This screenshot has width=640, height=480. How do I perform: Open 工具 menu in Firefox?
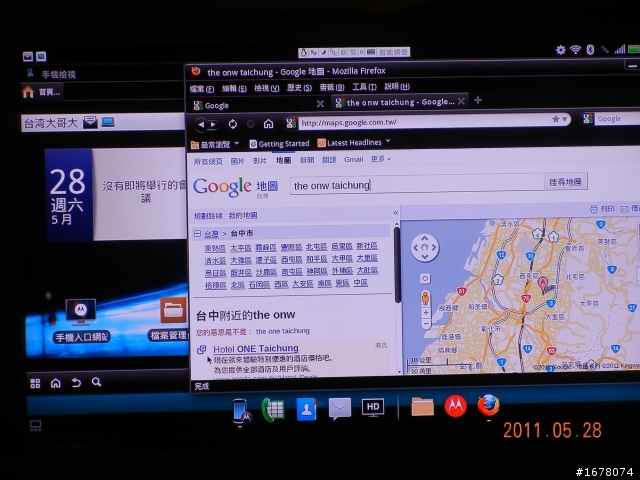coord(364,87)
